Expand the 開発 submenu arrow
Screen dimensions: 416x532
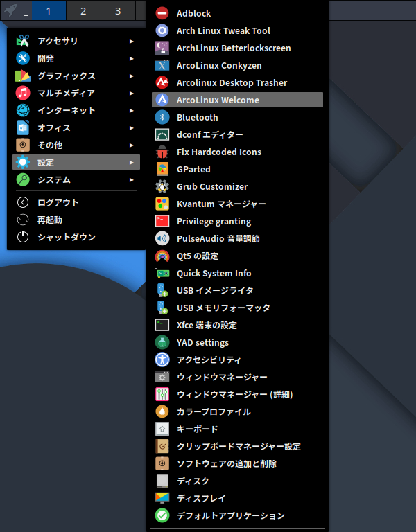point(132,59)
